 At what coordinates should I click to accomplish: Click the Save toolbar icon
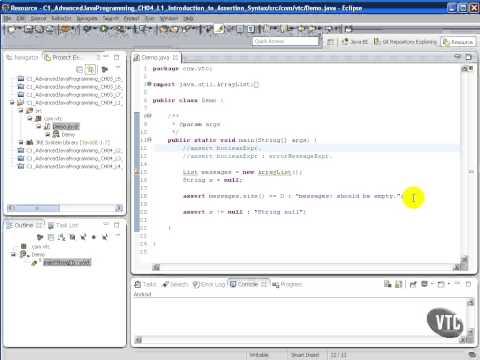click(x=28, y=30)
